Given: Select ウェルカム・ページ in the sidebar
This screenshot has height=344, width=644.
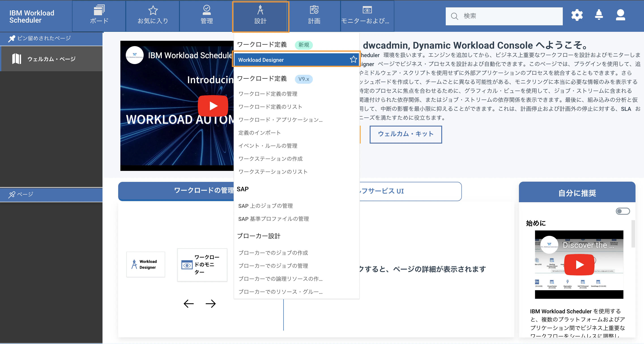Looking at the screenshot, I should pos(51,59).
